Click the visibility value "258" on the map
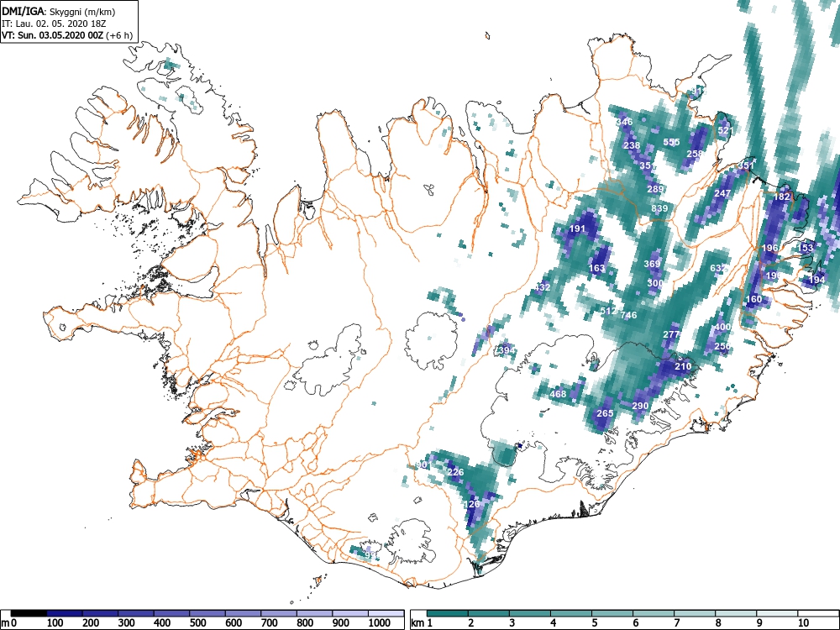Screen dimensions: 840x630 point(695,154)
